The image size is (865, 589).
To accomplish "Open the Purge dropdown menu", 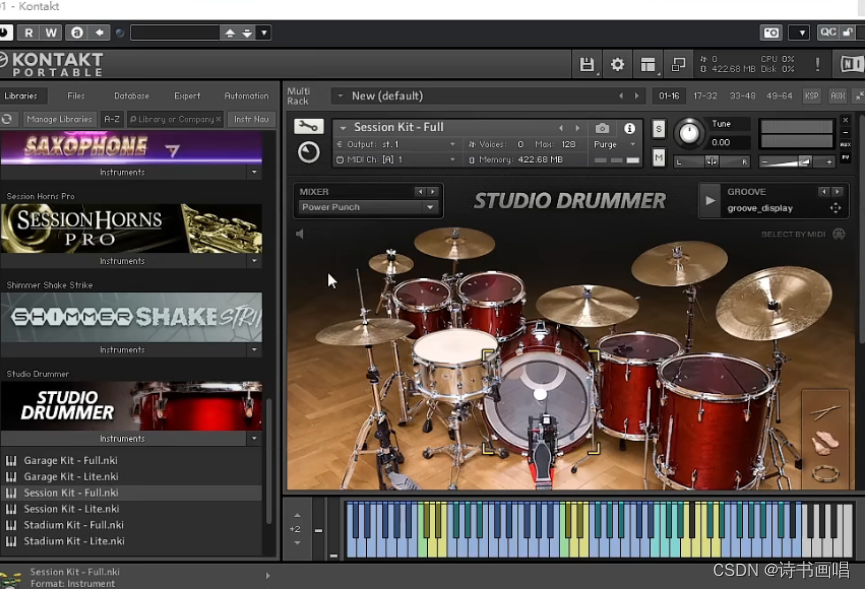I will (616, 144).
